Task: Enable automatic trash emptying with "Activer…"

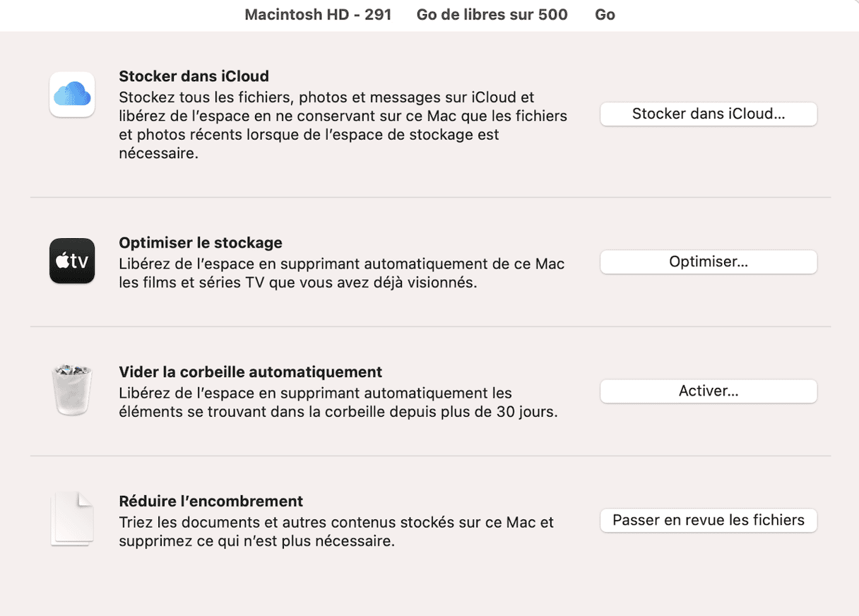Action: 709,391
